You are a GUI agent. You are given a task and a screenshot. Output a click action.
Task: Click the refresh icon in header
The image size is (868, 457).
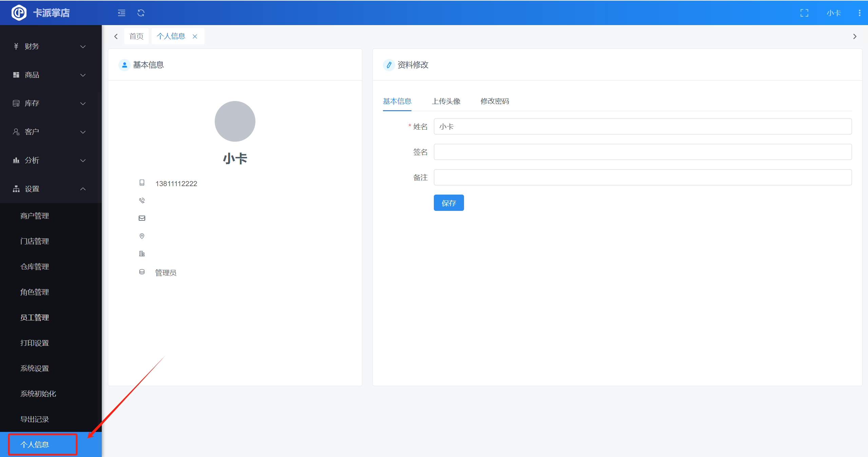[x=141, y=13]
